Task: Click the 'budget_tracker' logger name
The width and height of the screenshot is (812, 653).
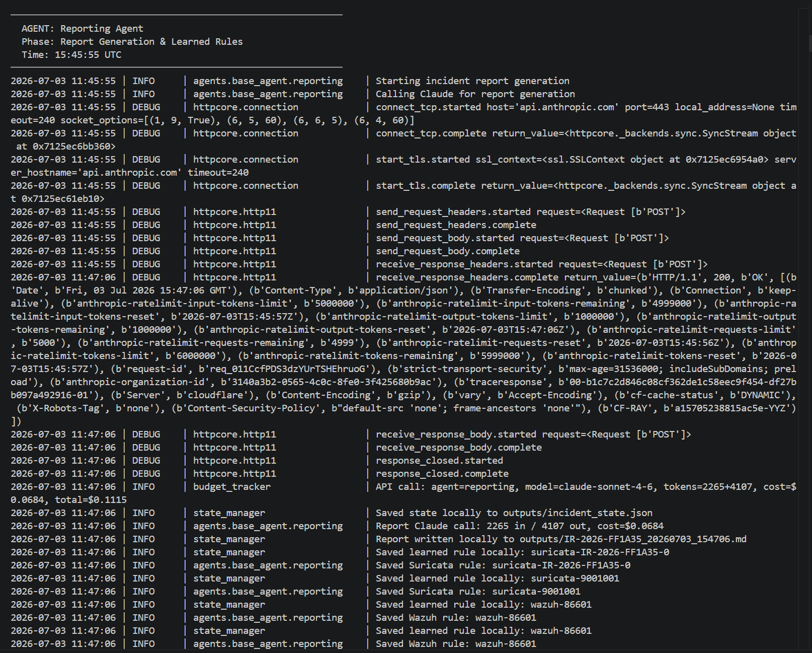Action: [232, 487]
